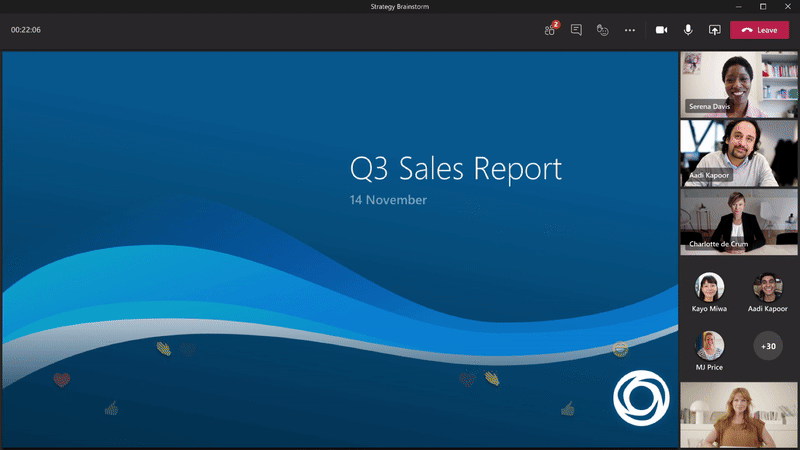Mute the microphone
Screen dimensions: 800x450
pyautogui.click(x=688, y=30)
